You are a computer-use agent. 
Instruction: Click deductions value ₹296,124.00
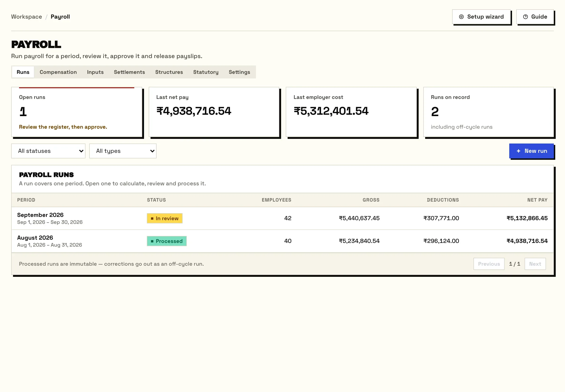pos(441,241)
